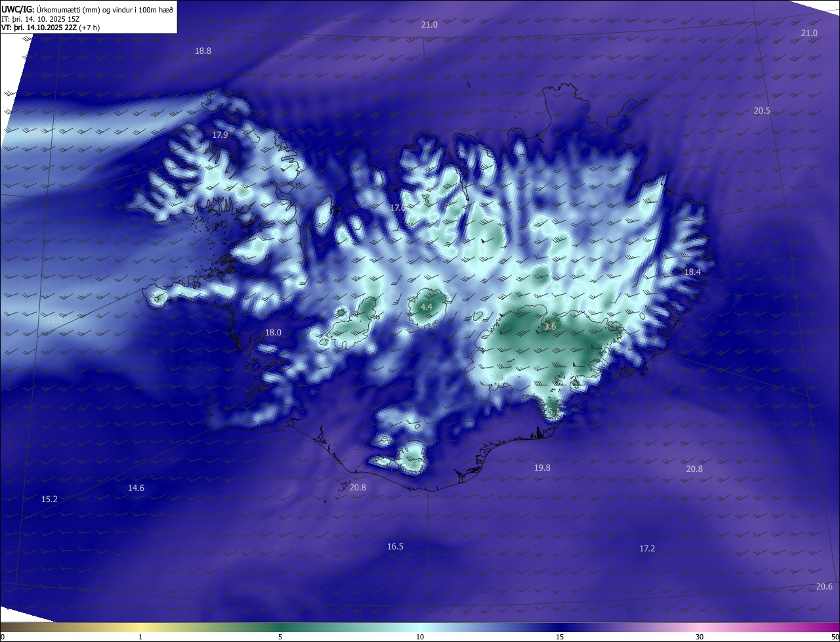
Task: Click the 14.6 value label
Action: click(x=136, y=488)
